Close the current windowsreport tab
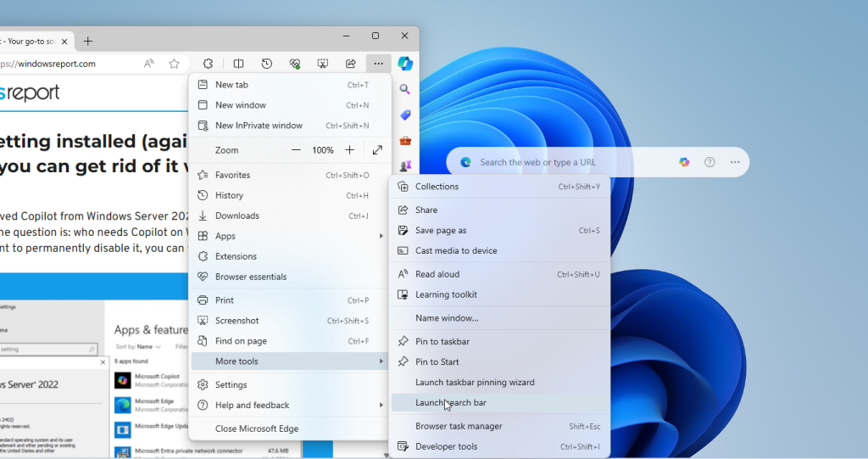This screenshot has width=868, height=459. (x=64, y=42)
